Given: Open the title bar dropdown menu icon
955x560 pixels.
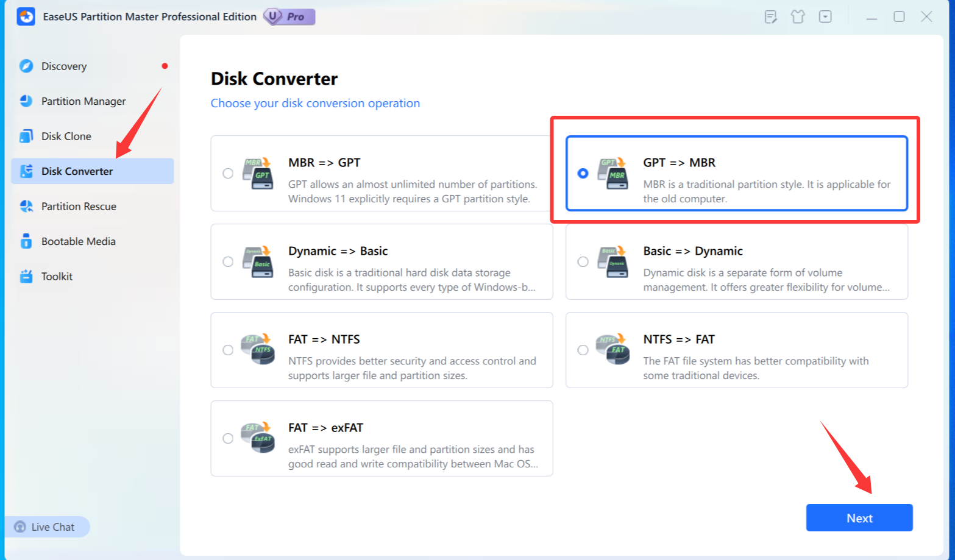Looking at the screenshot, I should click(x=825, y=16).
